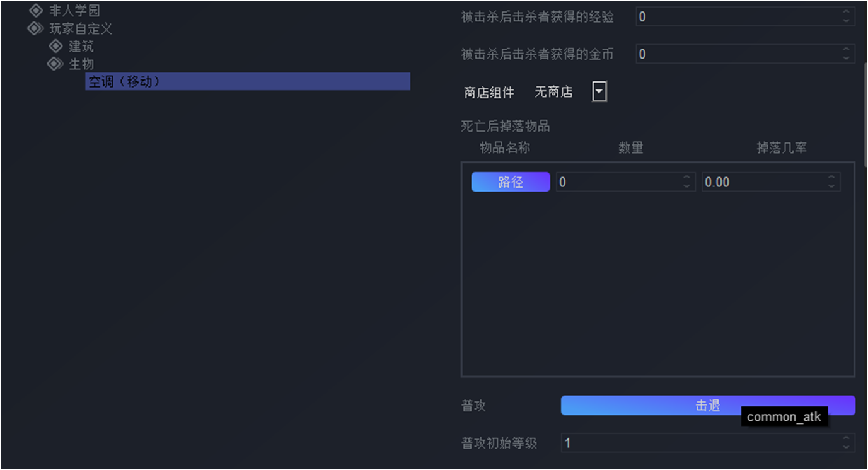Viewport: 868px width, 470px height.
Task: Increase the drop quantity 数量 spinner
Action: coord(687,178)
